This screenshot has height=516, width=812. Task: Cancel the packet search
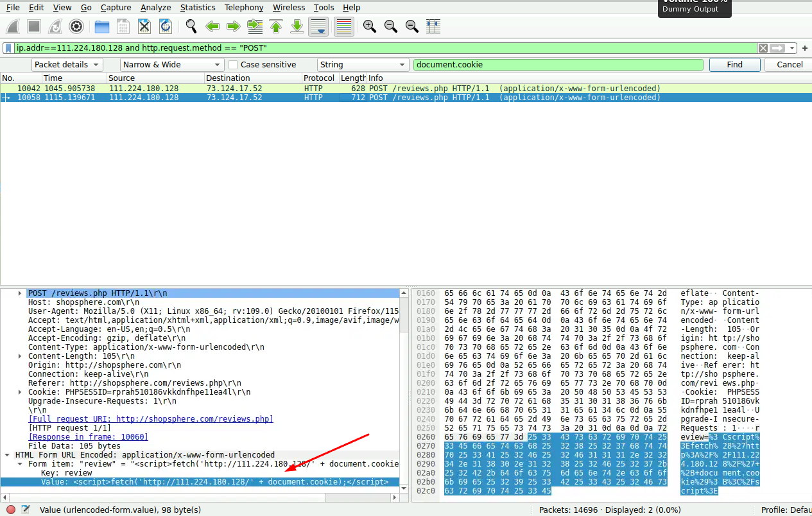[790, 64]
